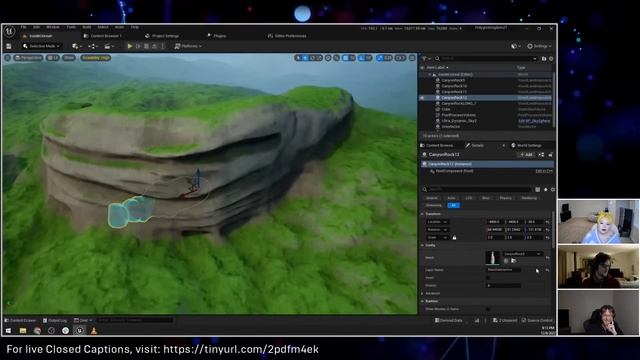The height and width of the screenshot is (360, 640).
Task: Click the Source Control status button
Action: [537, 320]
